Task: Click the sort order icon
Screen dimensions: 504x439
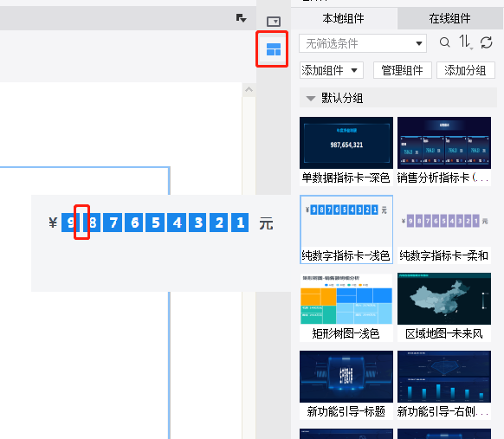Action: (465, 42)
